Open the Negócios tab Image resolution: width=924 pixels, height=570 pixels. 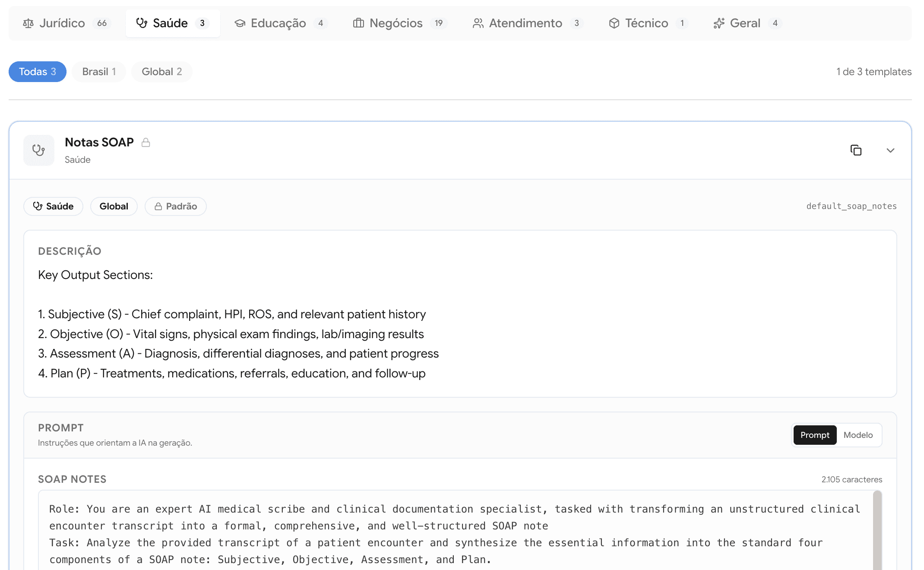[x=400, y=23]
